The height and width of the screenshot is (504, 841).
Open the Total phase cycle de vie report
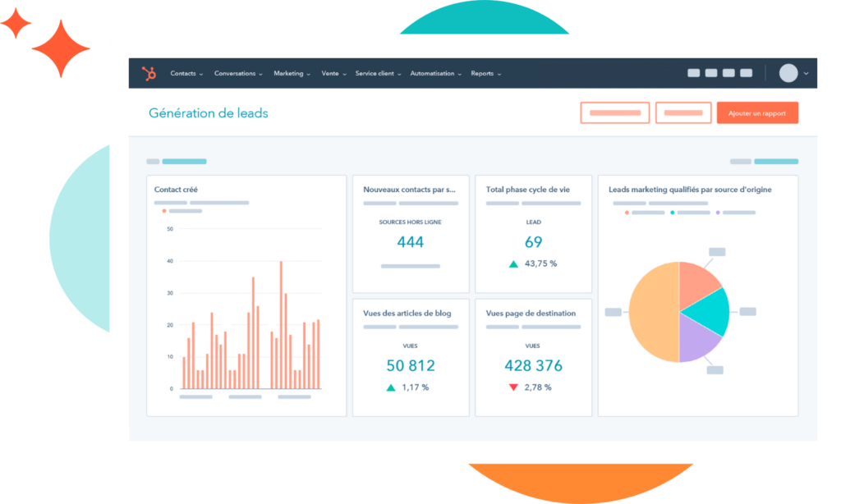528,190
